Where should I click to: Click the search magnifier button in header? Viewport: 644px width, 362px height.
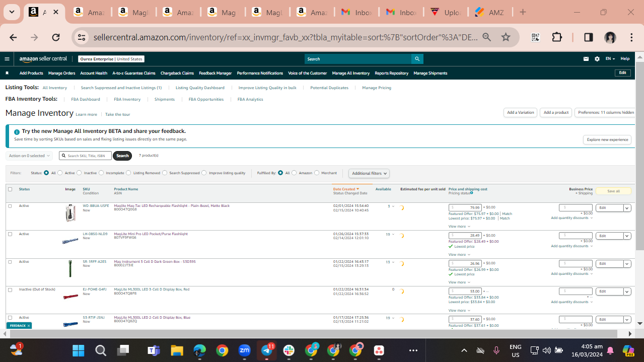click(417, 59)
